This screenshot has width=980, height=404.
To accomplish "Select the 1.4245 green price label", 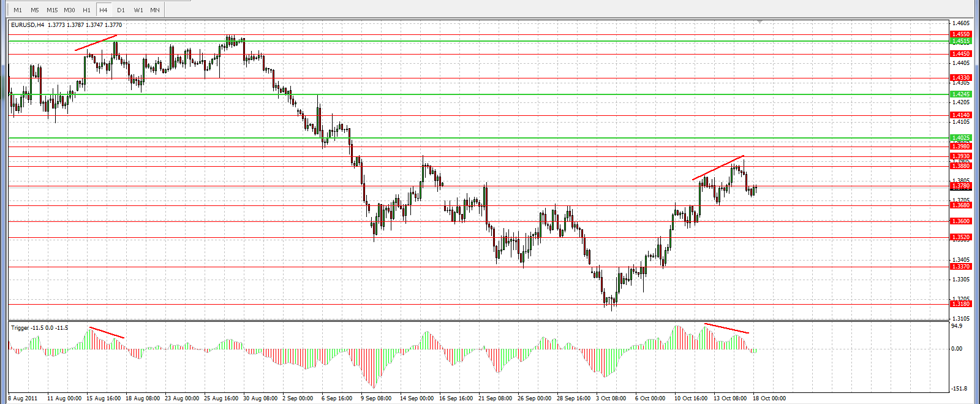I will pos(960,94).
